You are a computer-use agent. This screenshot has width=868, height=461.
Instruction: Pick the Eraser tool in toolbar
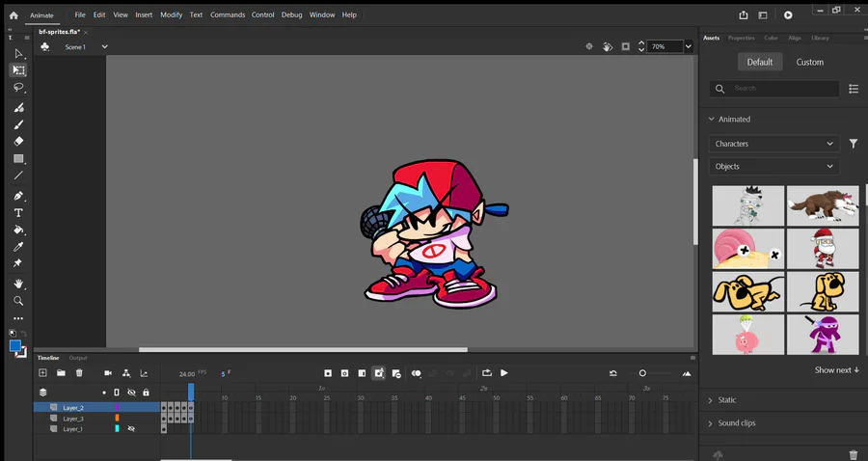18,141
